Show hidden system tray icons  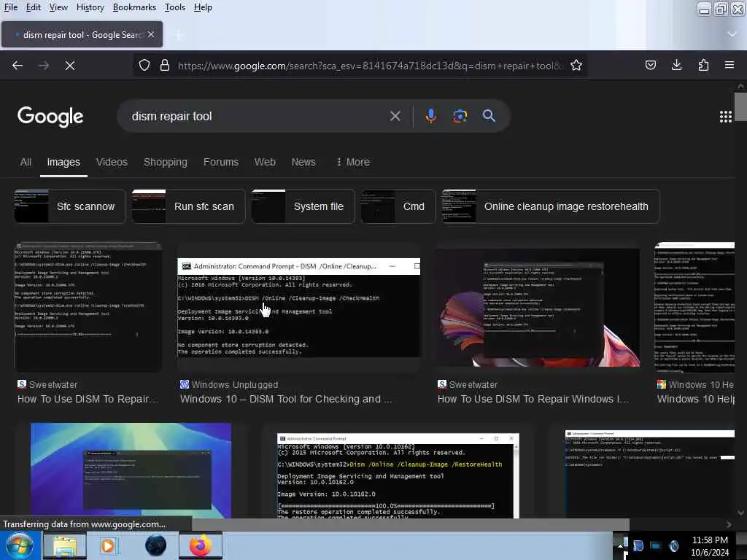click(620, 545)
